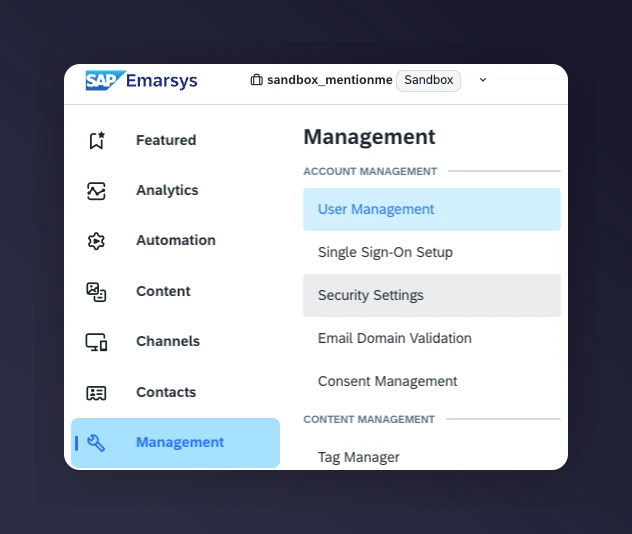Image resolution: width=632 pixels, height=534 pixels.
Task: Click the Management panel heading
Action: tap(369, 137)
